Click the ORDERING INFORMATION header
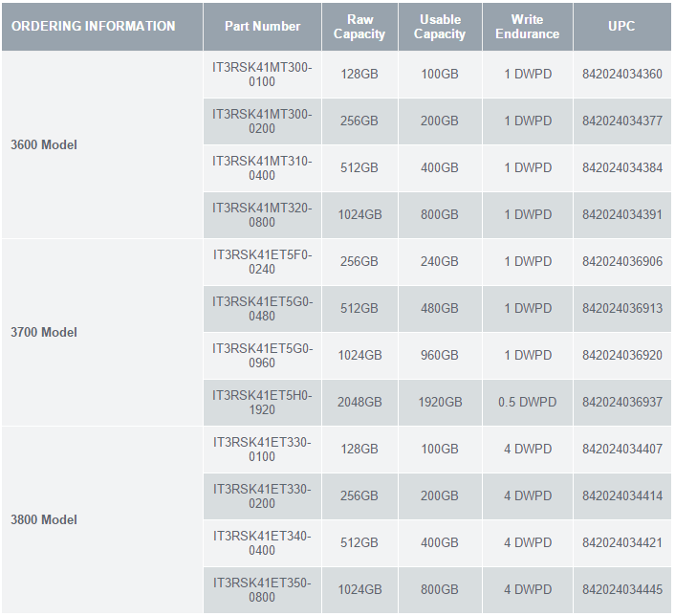 click(94, 26)
